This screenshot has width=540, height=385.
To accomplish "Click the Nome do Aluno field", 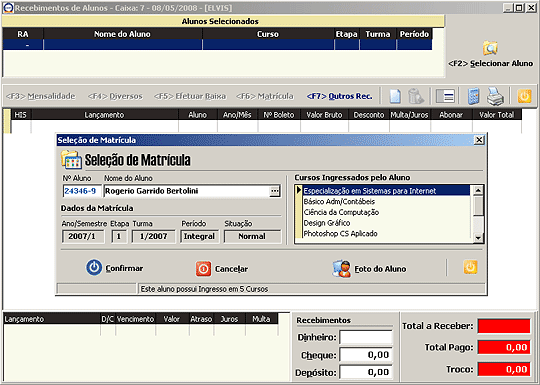I will tap(187, 191).
